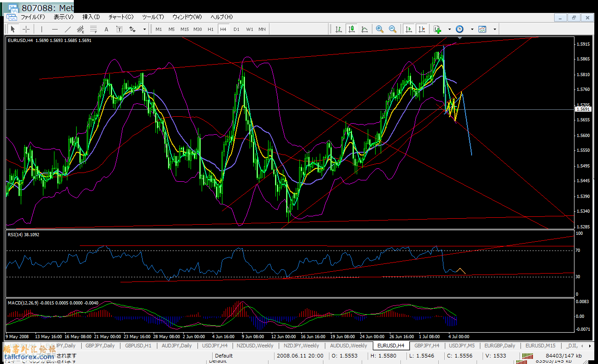Switch to the USDJPY,M5 chart tab

(462, 346)
